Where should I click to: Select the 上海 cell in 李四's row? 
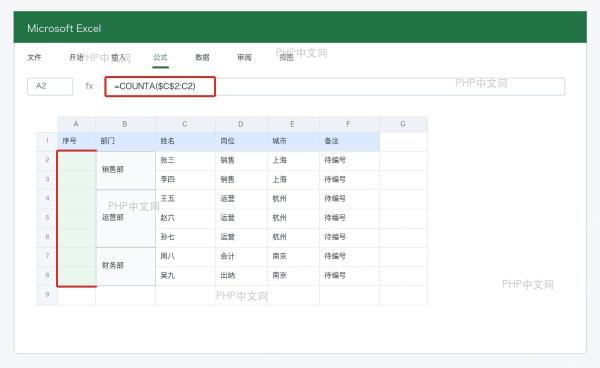[293, 179]
